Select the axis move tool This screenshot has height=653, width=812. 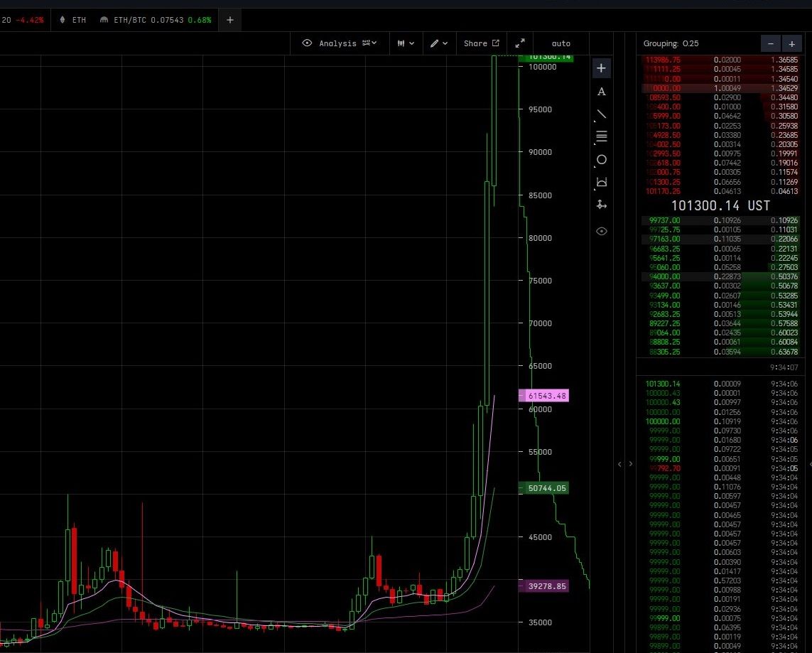601,205
